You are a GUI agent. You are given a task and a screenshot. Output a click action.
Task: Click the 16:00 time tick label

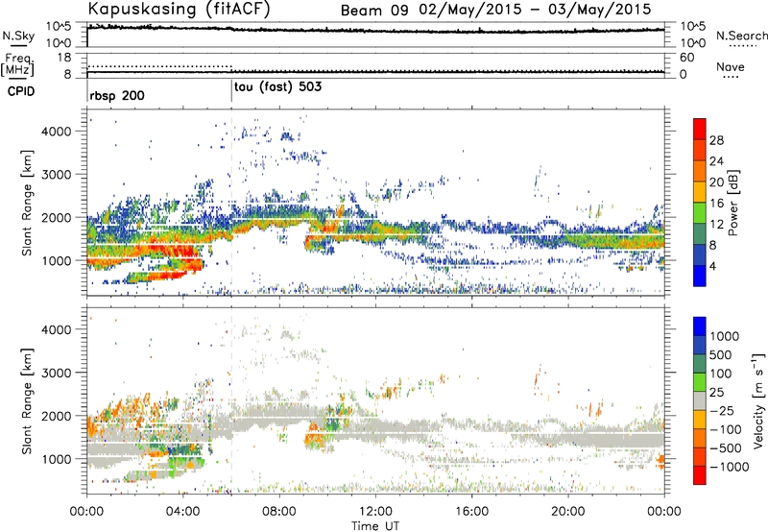(471, 512)
